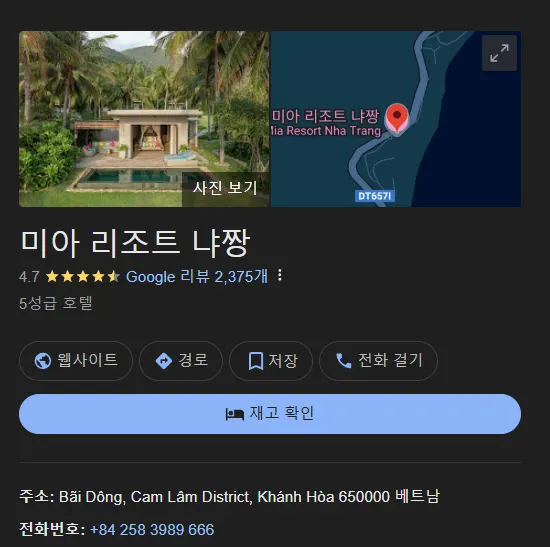Click the globe icon on the 웹사이트 button
550x547 pixels.
(x=43, y=361)
